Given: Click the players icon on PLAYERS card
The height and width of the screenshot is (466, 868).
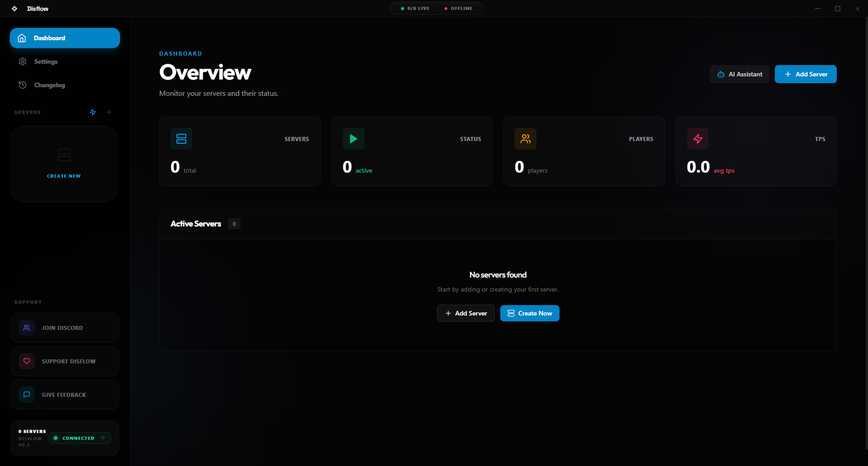Looking at the screenshot, I should [525, 139].
